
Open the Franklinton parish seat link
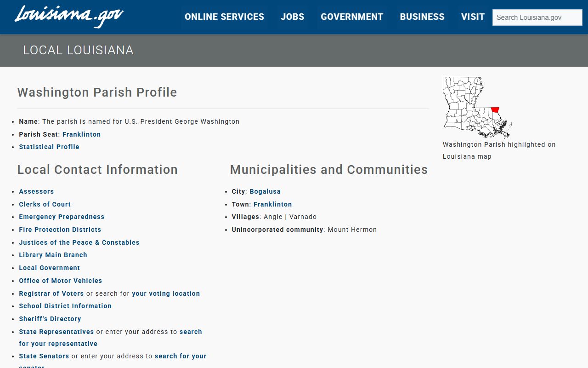[x=81, y=134]
